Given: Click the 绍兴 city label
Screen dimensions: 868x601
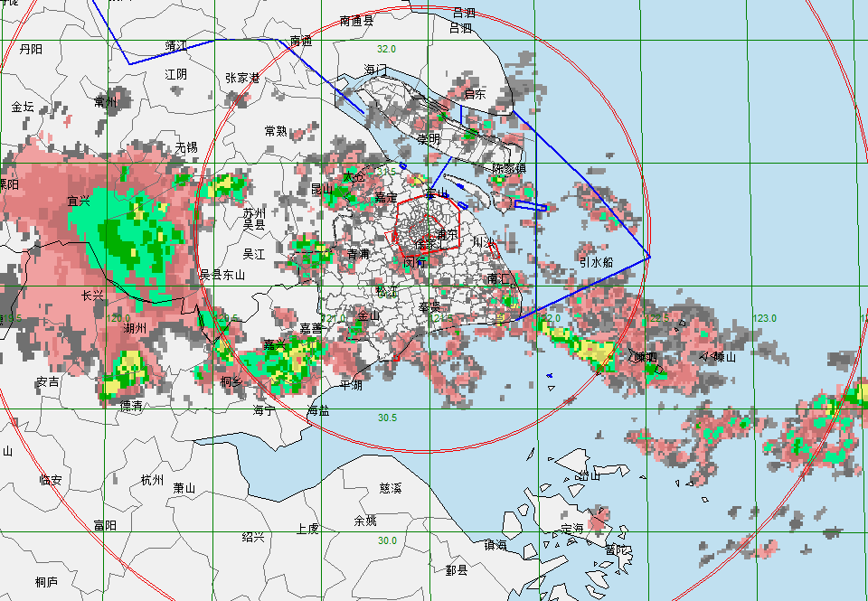Looking at the screenshot, I should click(x=253, y=537).
